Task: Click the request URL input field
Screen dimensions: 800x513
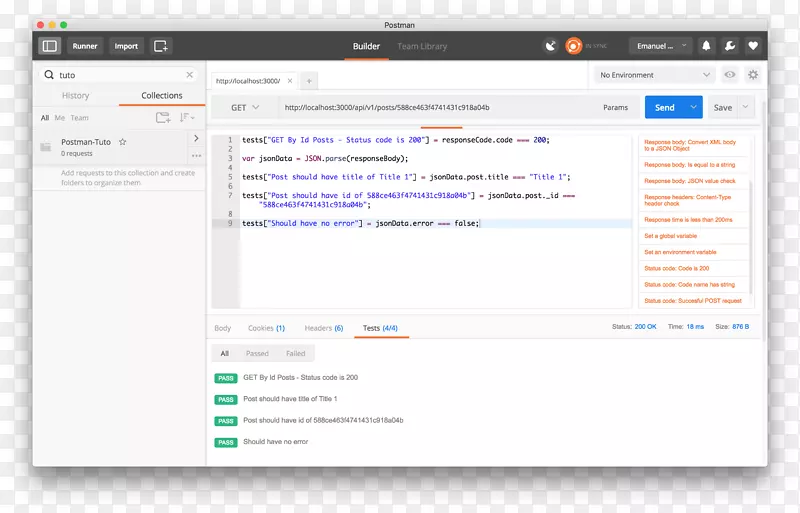Action: [x=430, y=107]
